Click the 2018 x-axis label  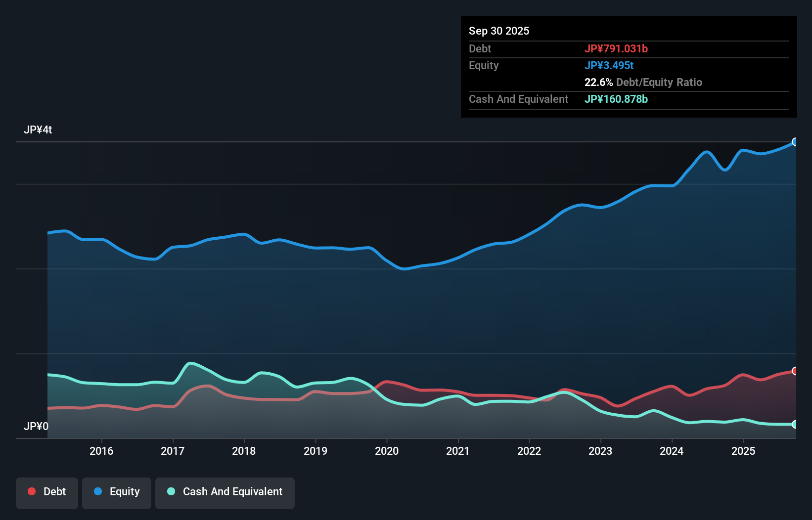click(244, 451)
